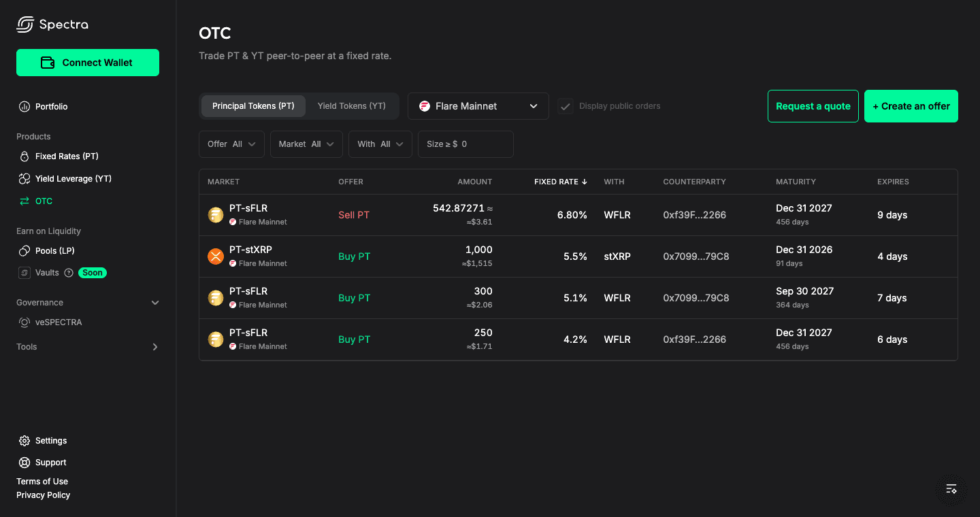Click the 1,000 amount value

(x=478, y=250)
